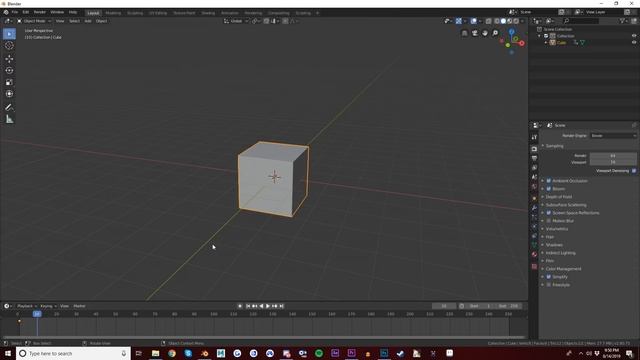Open the Texture properties tab
This screenshot has height=360, width=640.
(534, 267)
